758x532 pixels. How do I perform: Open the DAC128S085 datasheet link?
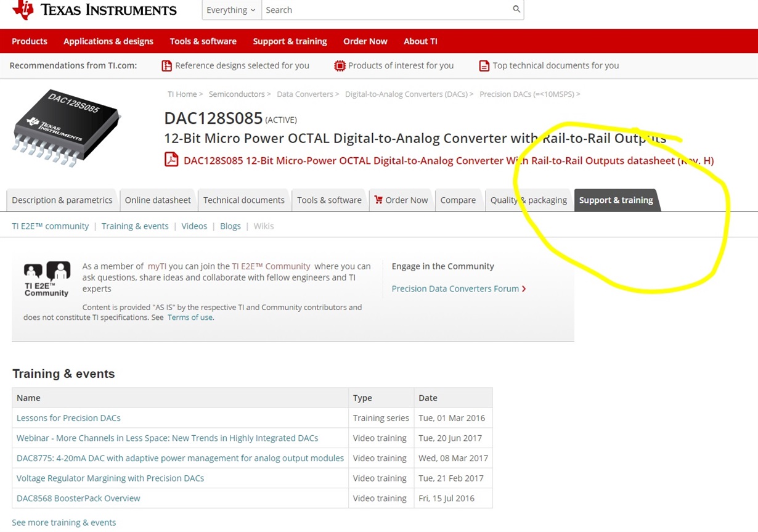[449, 161]
